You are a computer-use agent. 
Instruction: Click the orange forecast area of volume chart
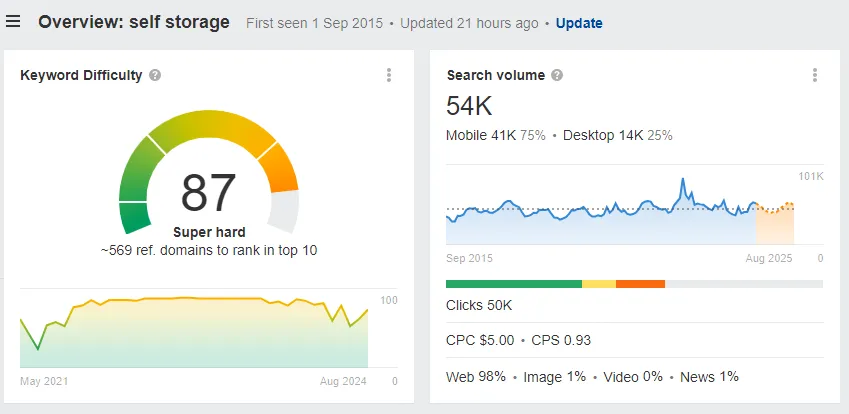tap(775, 226)
